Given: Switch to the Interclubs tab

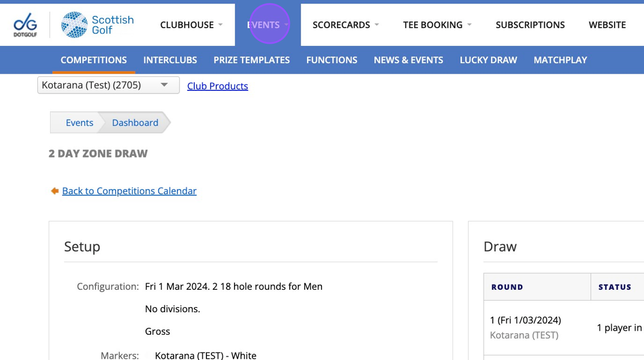Looking at the screenshot, I should tap(170, 60).
